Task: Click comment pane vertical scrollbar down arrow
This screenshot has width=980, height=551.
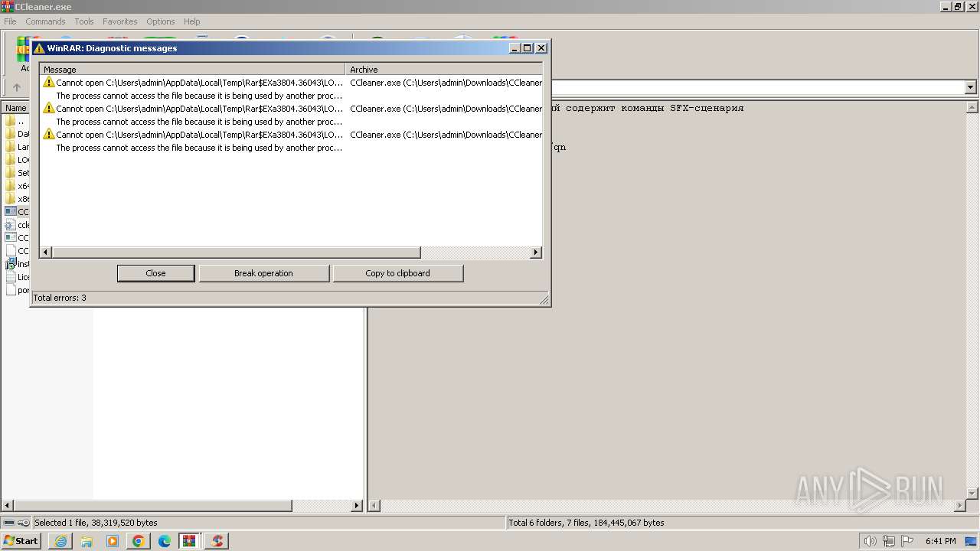Action: pyautogui.click(x=972, y=493)
